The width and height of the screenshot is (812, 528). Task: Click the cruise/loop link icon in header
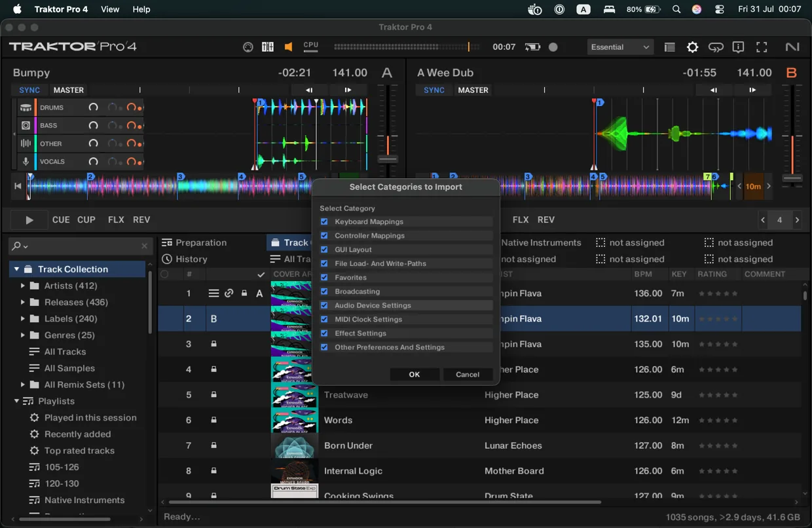pos(716,47)
